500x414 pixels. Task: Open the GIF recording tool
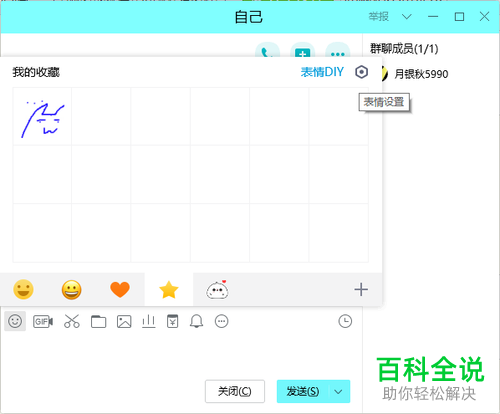[43, 322]
